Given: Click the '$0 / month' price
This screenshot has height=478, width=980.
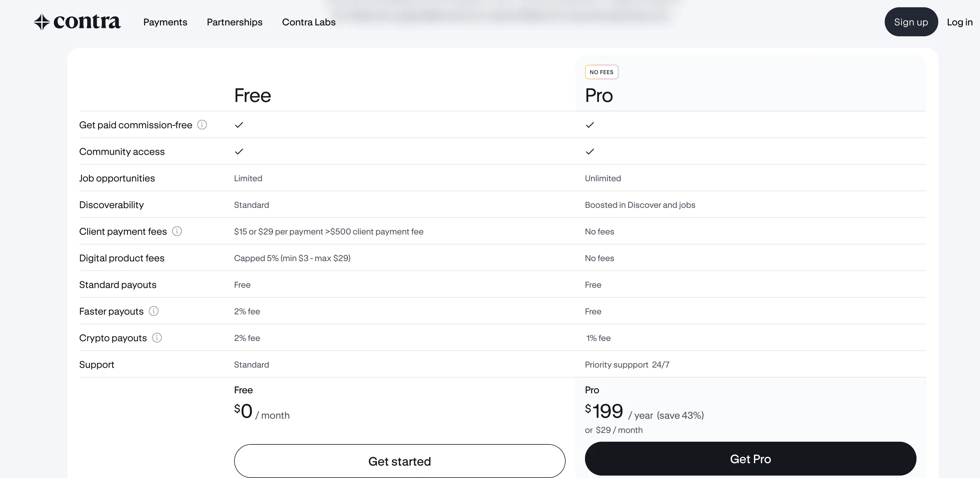Looking at the screenshot, I should coord(262,411).
